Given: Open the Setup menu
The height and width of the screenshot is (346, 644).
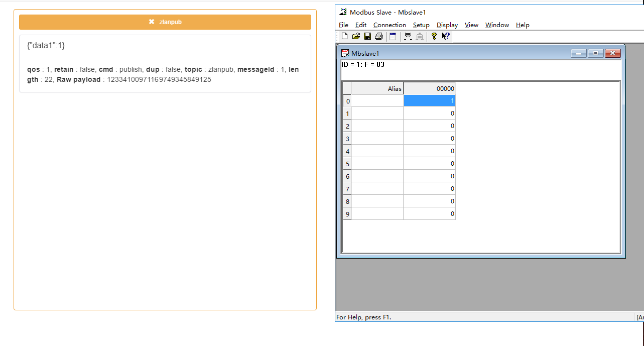Looking at the screenshot, I should [x=421, y=25].
